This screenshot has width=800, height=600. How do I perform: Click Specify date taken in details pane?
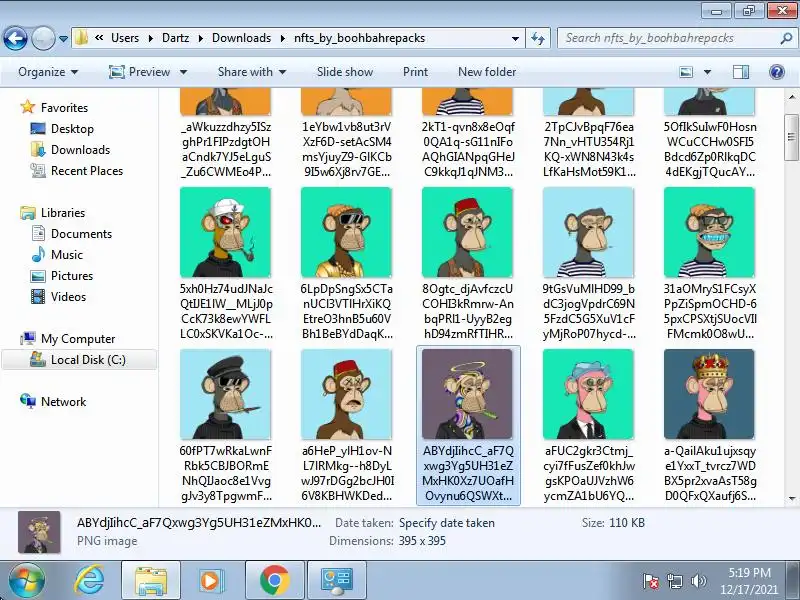pyautogui.click(x=446, y=523)
